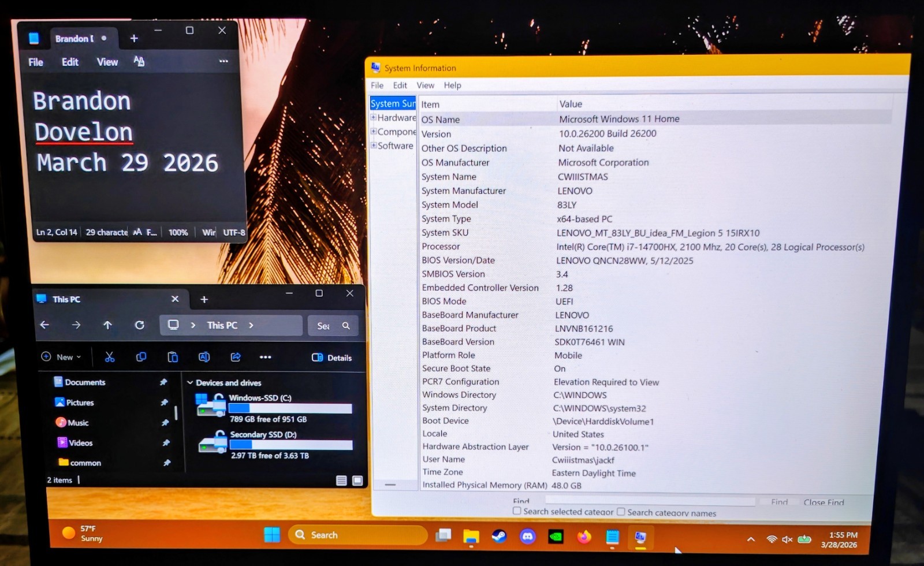Open the 57°F Sunny weather widget
The width and height of the screenshot is (924, 566).
[x=83, y=533]
